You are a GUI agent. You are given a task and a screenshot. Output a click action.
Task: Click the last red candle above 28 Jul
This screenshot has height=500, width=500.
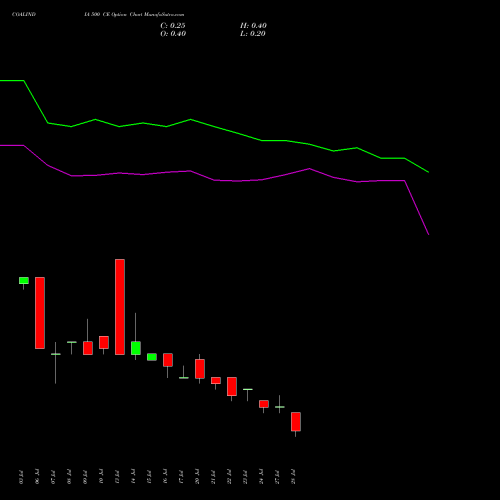pos(296,422)
